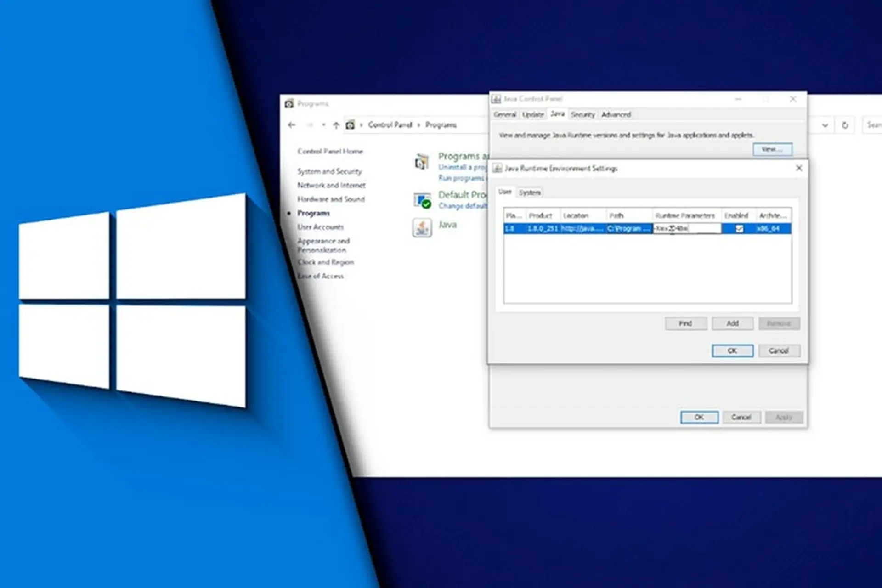Click Uninstall a program link
The image size is (882, 588).
(x=462, y=167)
